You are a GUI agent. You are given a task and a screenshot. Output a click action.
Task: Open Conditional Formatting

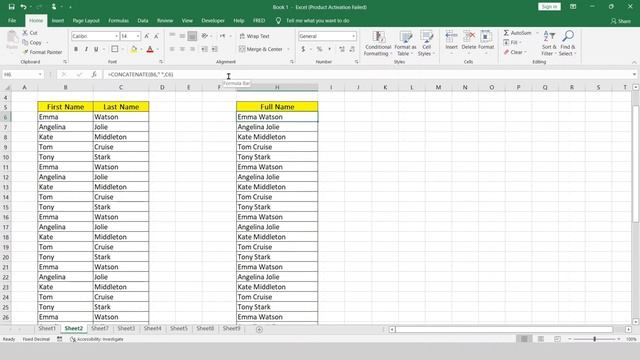tap(378, 43)
